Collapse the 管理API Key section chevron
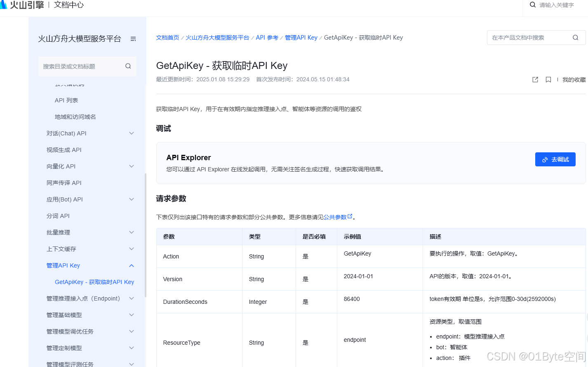 click(x=132, y=265)
